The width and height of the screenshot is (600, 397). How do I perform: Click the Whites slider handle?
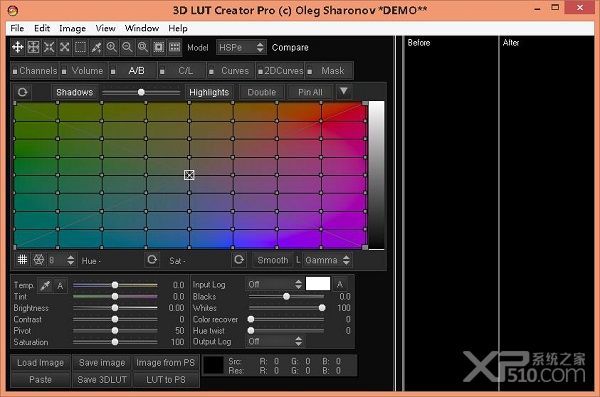322,308
